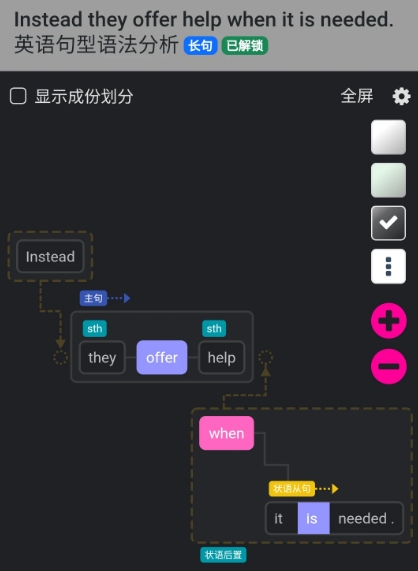Select the white theme swatch
The height and width of the screenshot is (571, 418).
point(388,137)
